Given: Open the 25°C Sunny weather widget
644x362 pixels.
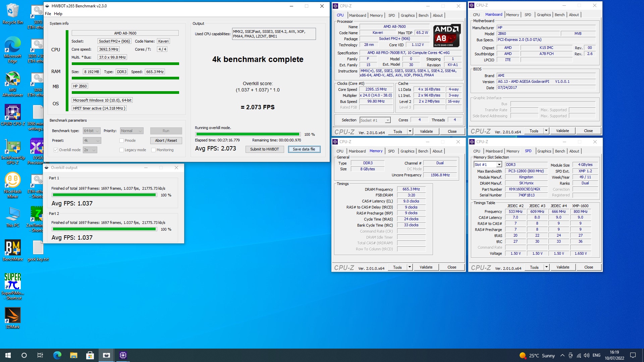Looking at the screenshot, I should pos(537,356).
